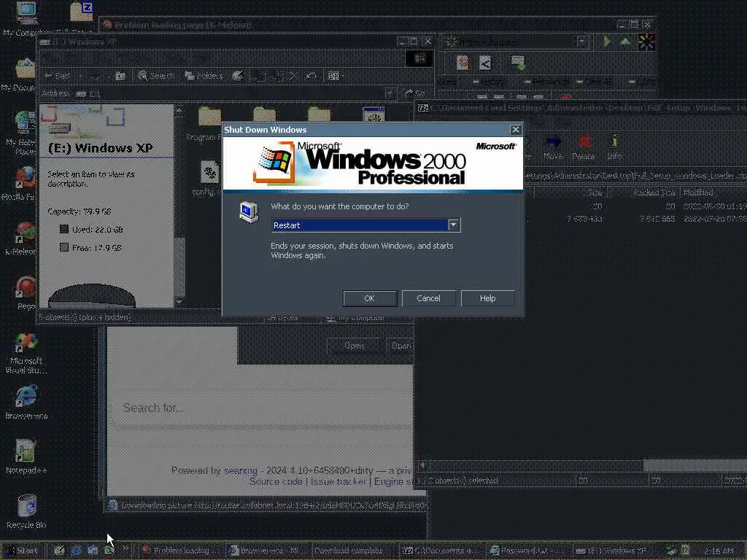The image size is (747, 560).
Task: Open My Documents desktop icon
Action: (x=23, y=75)
